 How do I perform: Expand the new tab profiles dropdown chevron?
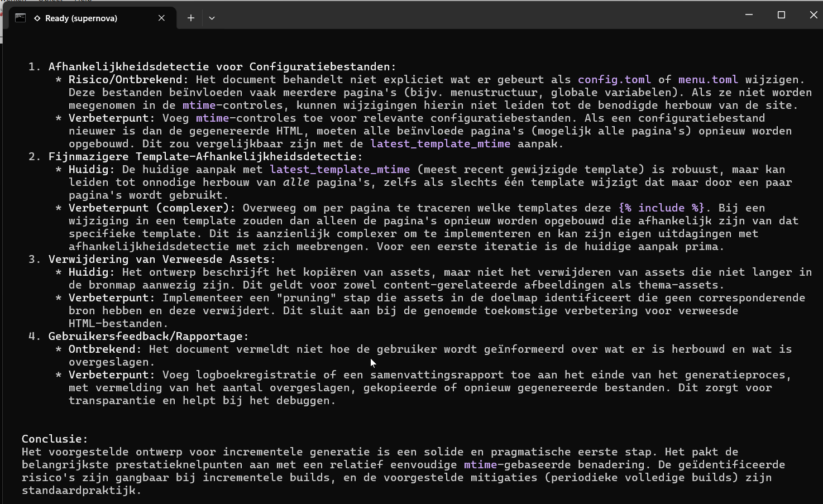point(212,18)
